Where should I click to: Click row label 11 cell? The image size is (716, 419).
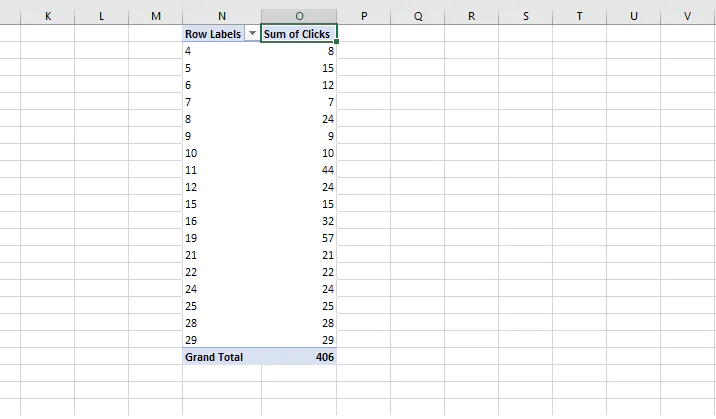[222, 170]
